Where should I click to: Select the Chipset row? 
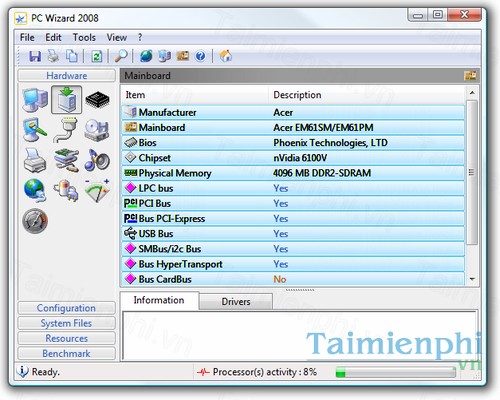coord(293,158)
